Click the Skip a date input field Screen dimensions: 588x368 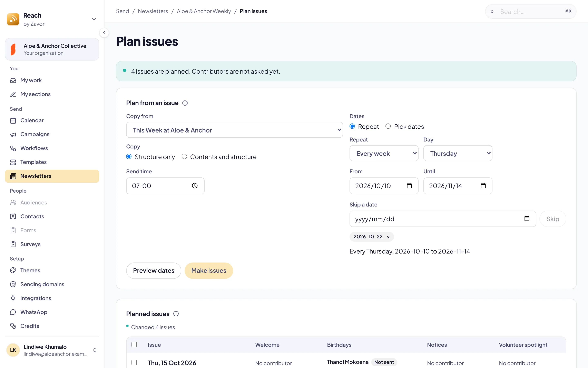pyautogui.click(x=443, y=219)
